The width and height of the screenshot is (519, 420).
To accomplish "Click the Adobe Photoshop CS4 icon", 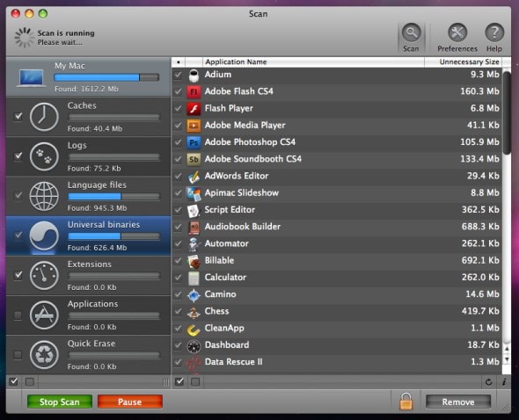I will (x=194, y=142).
